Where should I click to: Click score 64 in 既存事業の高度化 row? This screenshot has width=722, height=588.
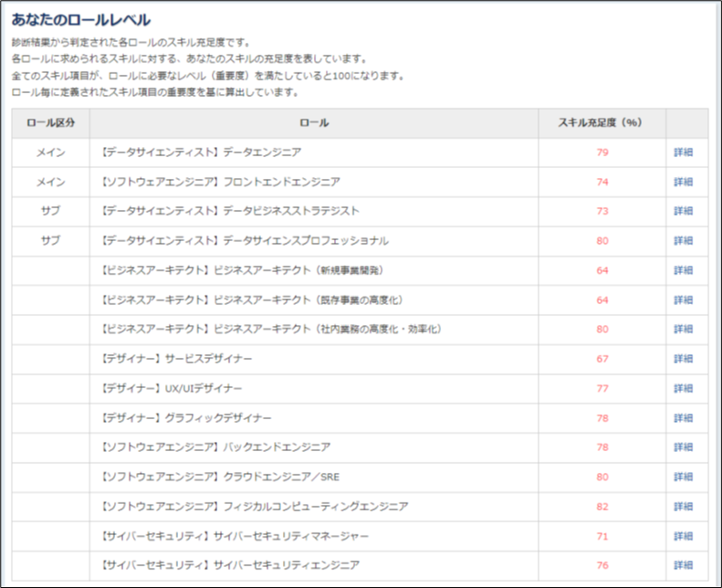click(x=602, y=300)
